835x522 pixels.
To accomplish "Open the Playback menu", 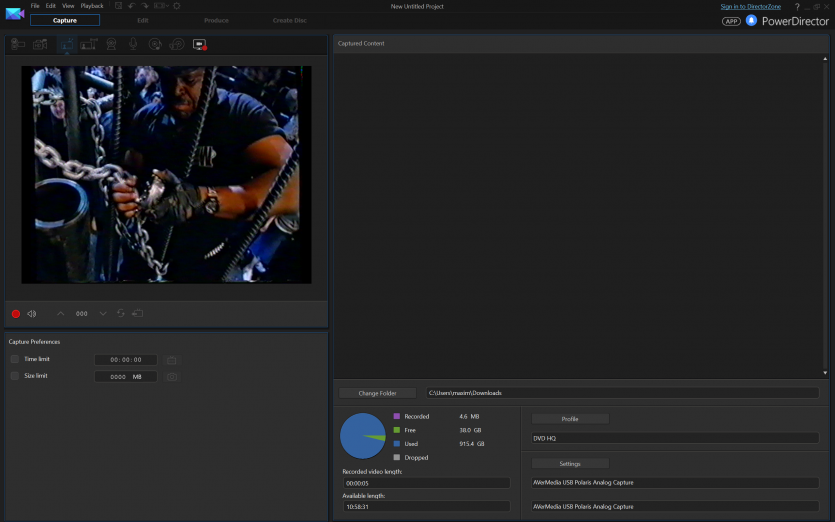I will pos(92,6).
